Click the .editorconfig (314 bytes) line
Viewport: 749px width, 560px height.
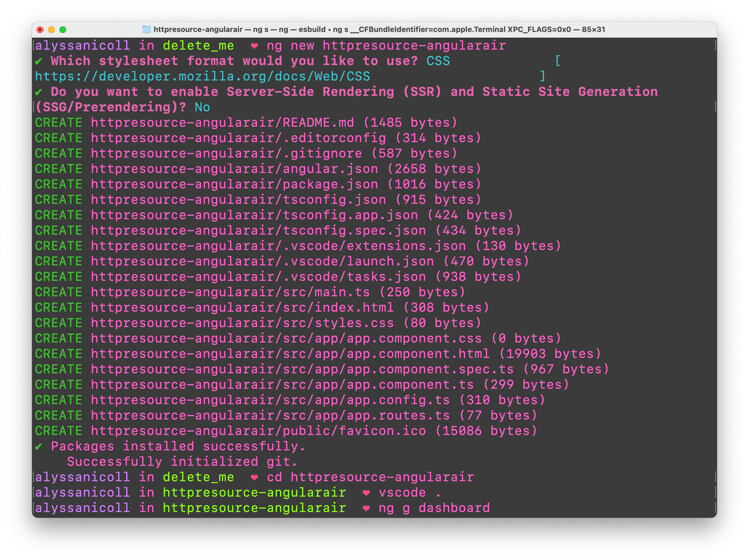click(258, 138)
